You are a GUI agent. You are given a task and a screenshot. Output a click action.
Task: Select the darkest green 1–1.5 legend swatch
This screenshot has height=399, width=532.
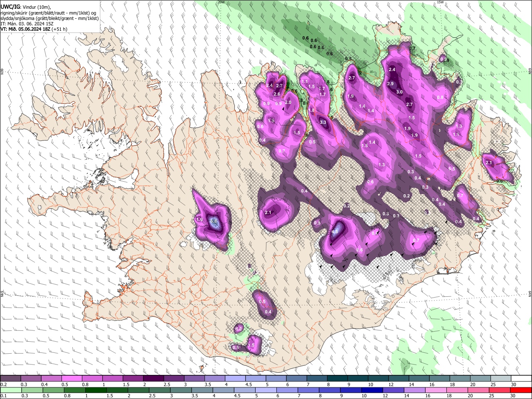click(x=96, y=390)
